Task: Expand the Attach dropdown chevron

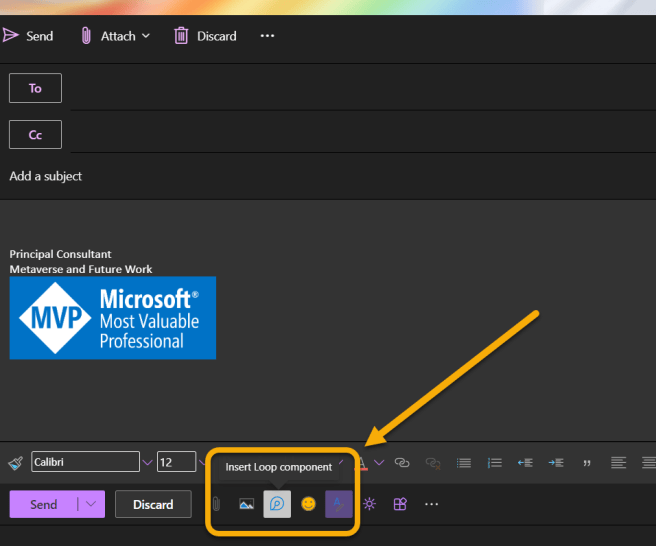Action: [146, 36]
